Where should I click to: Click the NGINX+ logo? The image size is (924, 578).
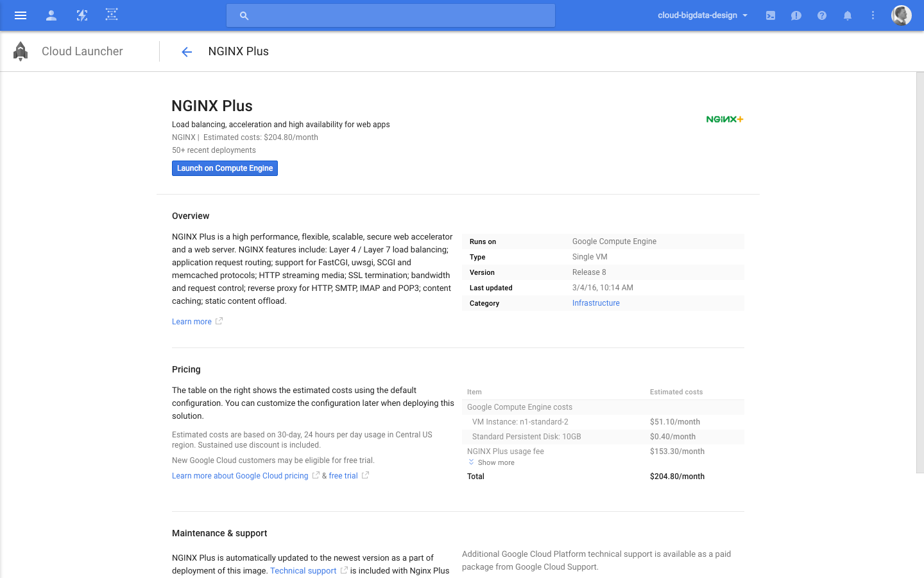(724, 119)
